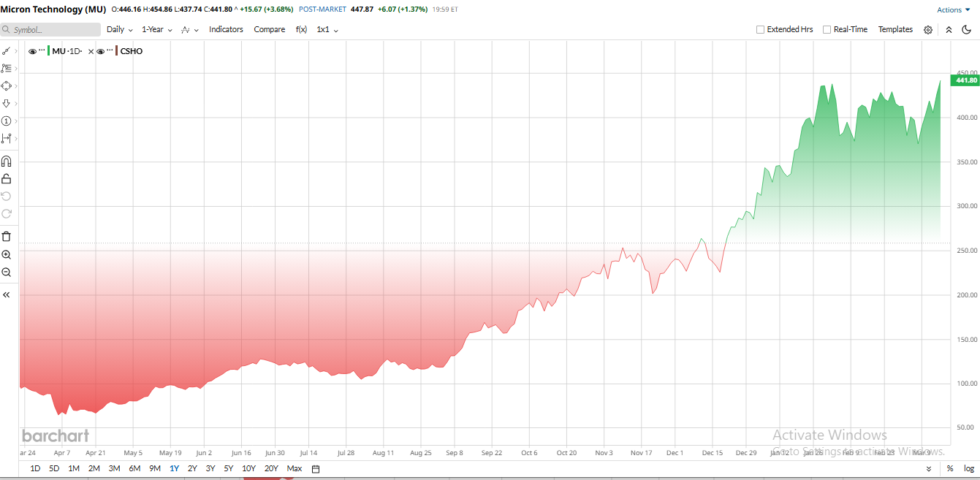Open the Daily frequency dropdown
This screenshot has width=980, height=480.
120,29
